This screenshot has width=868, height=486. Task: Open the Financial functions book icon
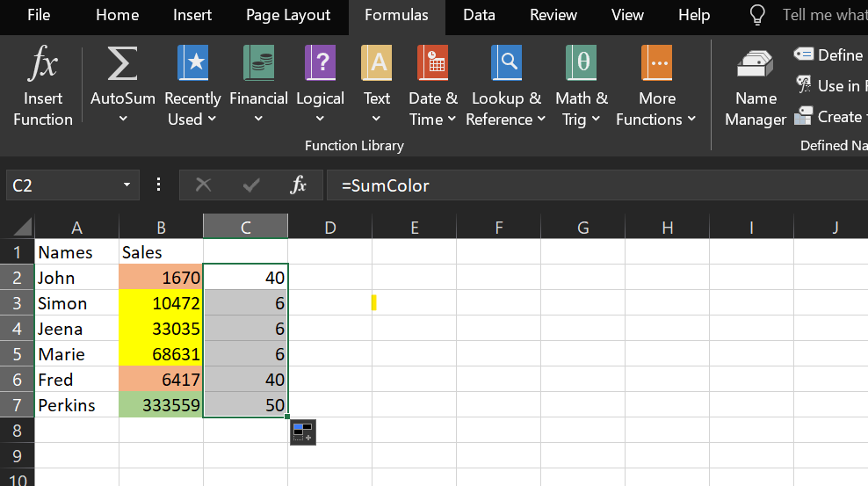click(x=258, y=62)
